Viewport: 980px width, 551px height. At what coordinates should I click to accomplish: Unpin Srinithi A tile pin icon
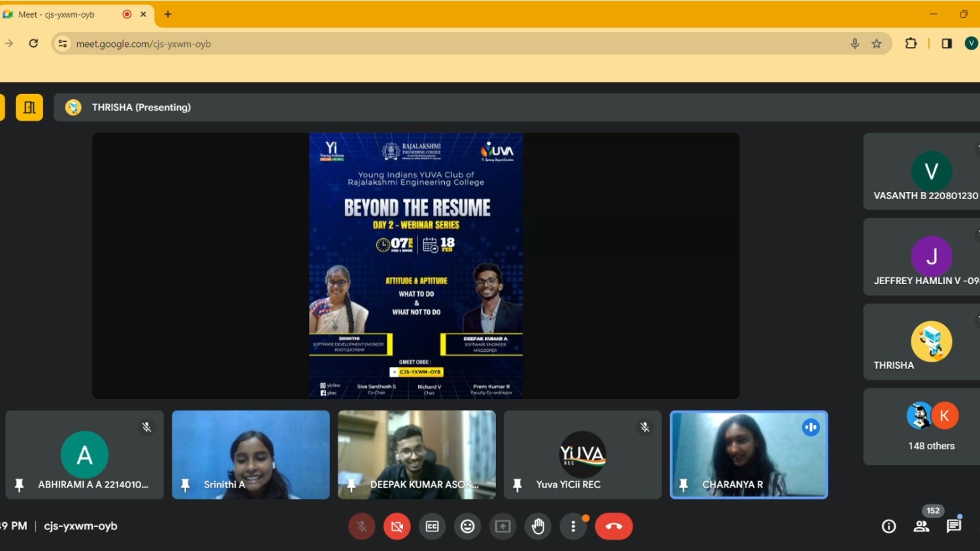click(185, 485)
